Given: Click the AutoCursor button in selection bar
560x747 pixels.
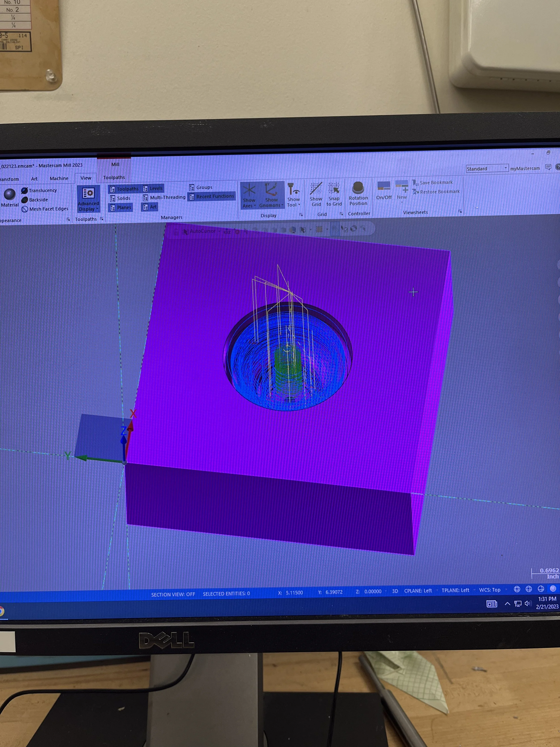Looking at the screenshot, I should click(199, 231).
